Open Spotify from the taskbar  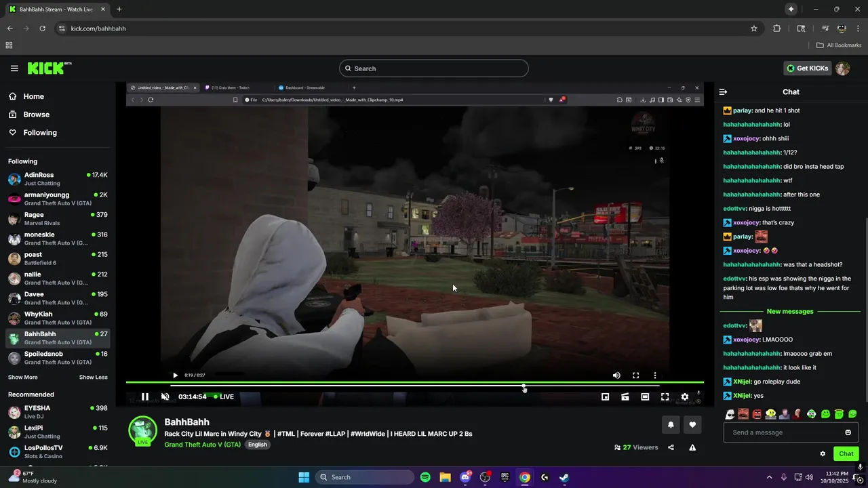tap(425, 477)
